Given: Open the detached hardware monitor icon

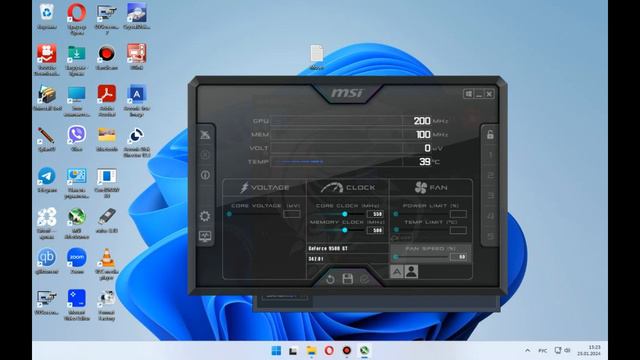Looking at the screenshot, I should [x=205, y=236].
